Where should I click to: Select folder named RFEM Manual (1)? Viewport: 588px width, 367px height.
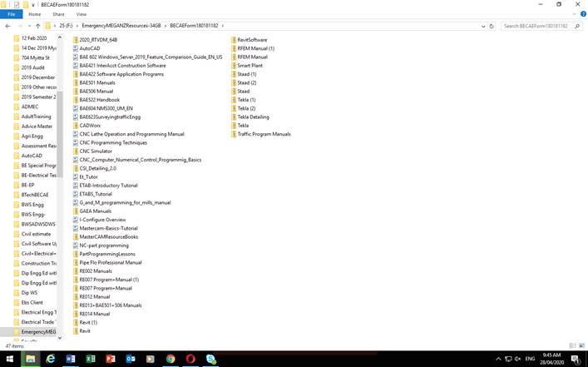point(256,48)
